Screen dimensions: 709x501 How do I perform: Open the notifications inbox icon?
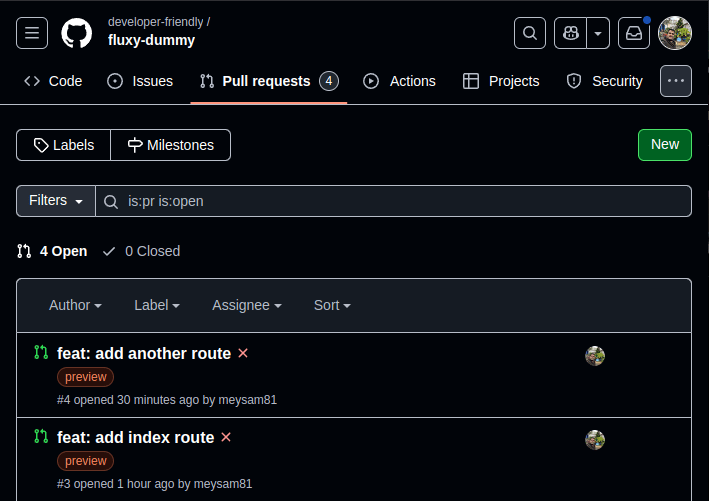pyautogui.click(x=633, y=33)
